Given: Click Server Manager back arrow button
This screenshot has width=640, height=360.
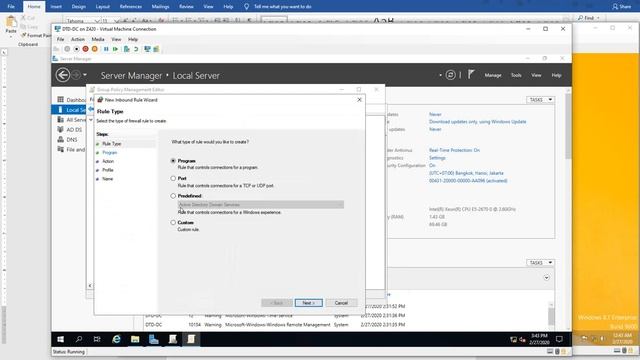Looking at the screenshot, I should point(63,75).
